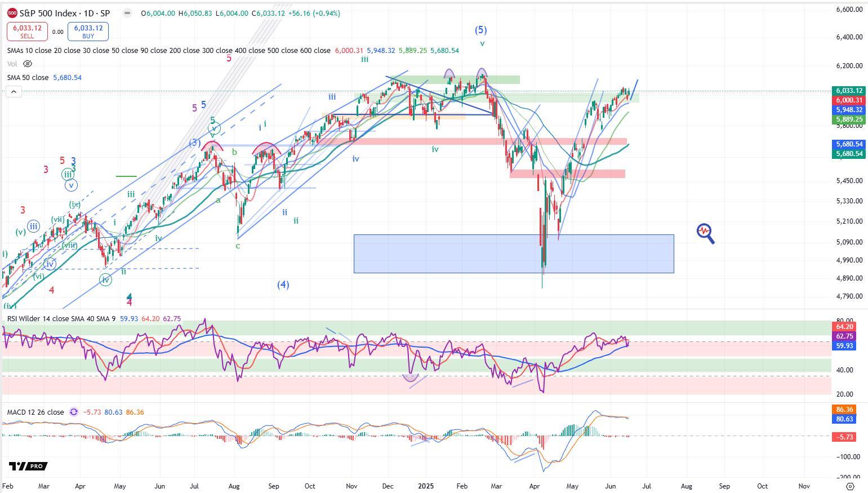Select the blue (5) wave label
The height and width of the screenshot is (493, 868).
click(480, 30)
